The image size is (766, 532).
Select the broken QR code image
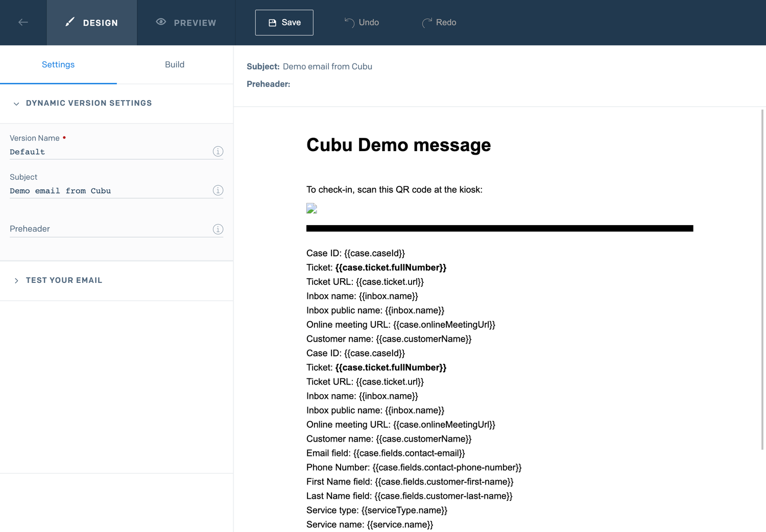point(312,208)
